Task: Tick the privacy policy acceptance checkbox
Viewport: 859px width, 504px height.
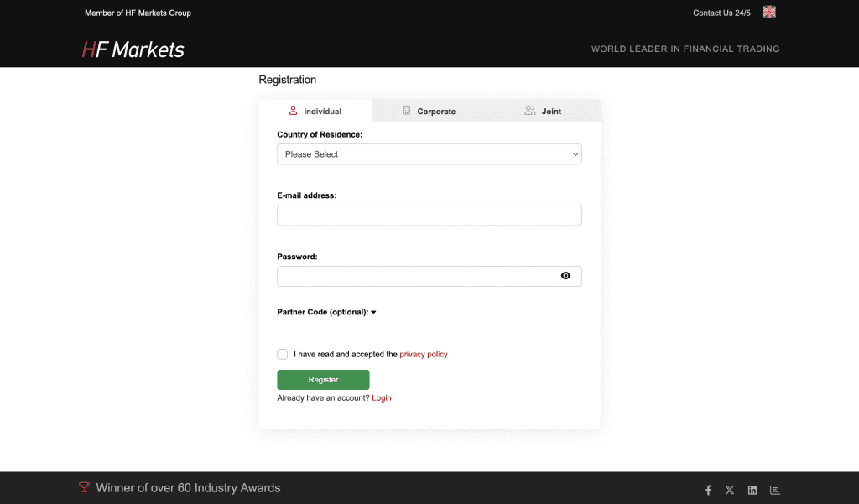Action: [x=282, y=355]
